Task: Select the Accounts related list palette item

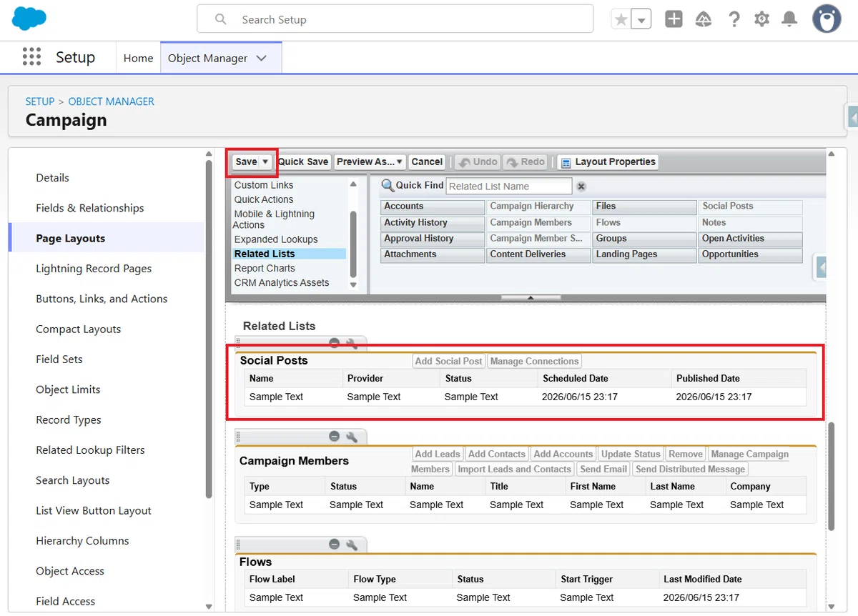Action: click(x=433, y=207)
